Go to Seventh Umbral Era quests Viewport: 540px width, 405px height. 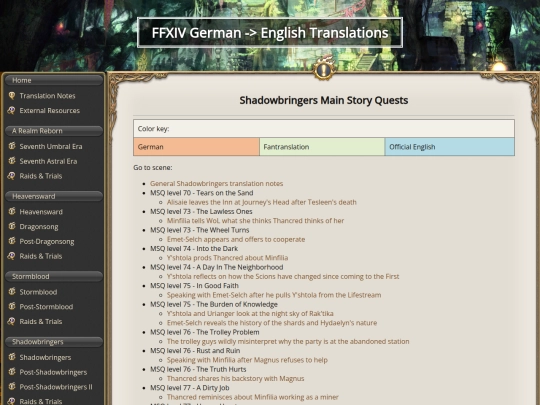[x=51, y=146]
